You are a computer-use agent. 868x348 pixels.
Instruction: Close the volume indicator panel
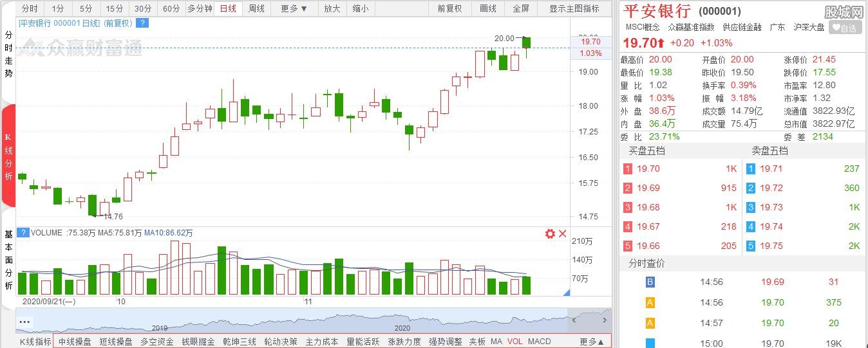point(563,234)
